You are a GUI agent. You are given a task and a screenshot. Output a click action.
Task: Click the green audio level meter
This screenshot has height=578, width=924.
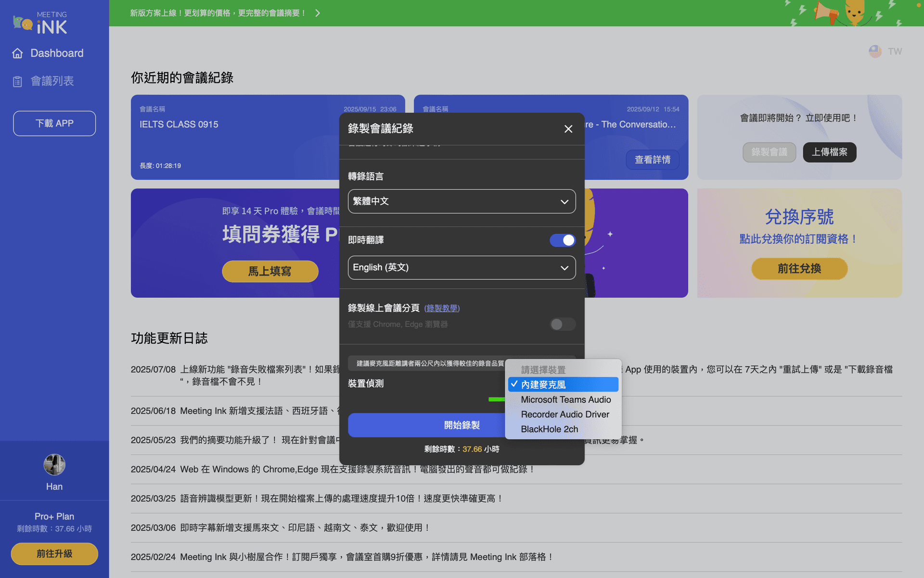coord(496,400)
